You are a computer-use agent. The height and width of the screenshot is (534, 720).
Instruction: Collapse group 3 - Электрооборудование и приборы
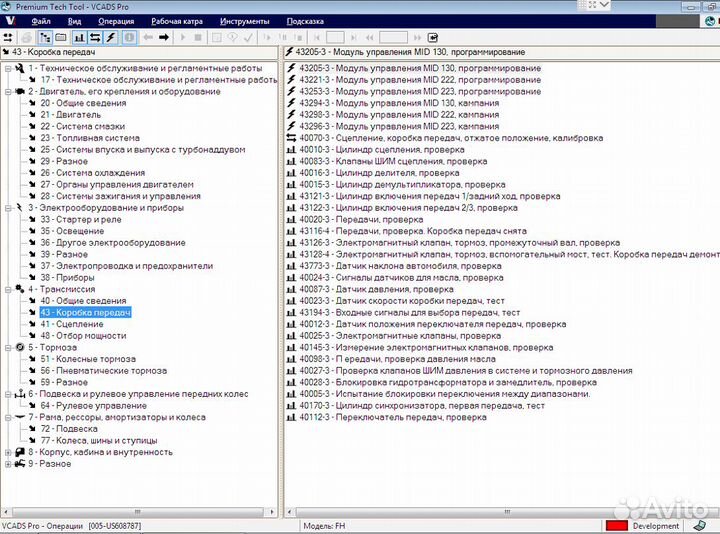pos(8,208)
